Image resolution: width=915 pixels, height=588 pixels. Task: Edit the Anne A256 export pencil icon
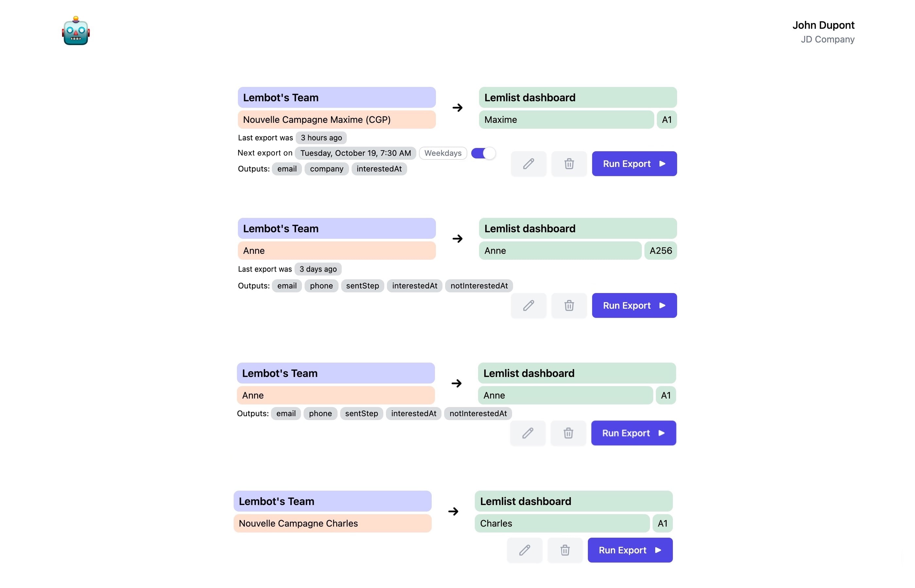click(x=528, y=305)
